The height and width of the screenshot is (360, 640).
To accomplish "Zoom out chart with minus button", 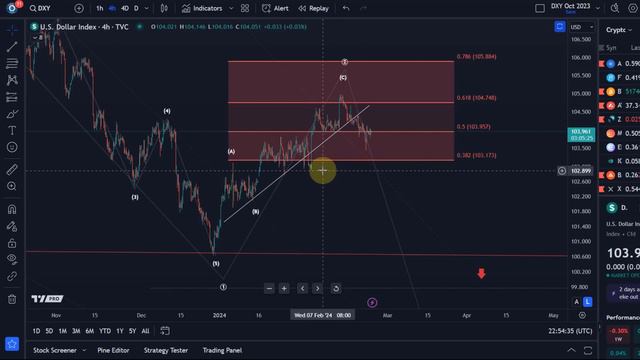I will (269, 289).
